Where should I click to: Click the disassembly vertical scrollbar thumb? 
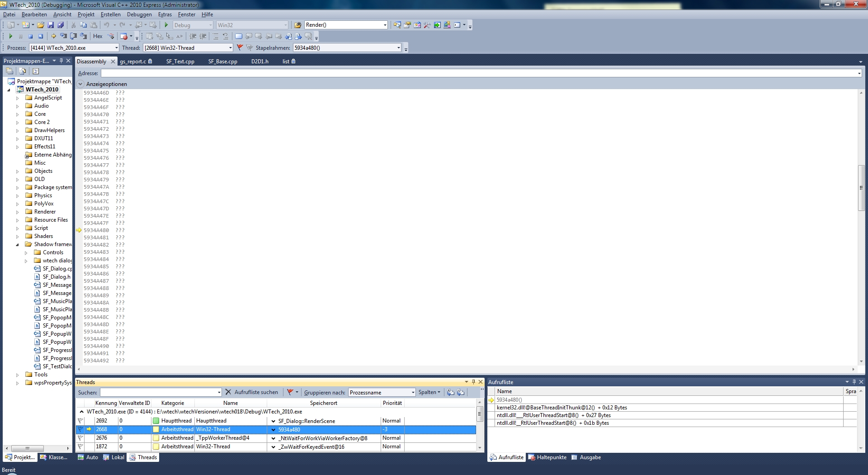pyautogui.click(x=861, y=188)
